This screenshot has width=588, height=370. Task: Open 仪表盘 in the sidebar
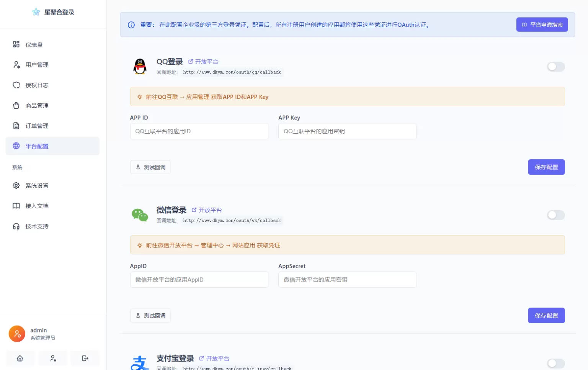coord(34,45)
